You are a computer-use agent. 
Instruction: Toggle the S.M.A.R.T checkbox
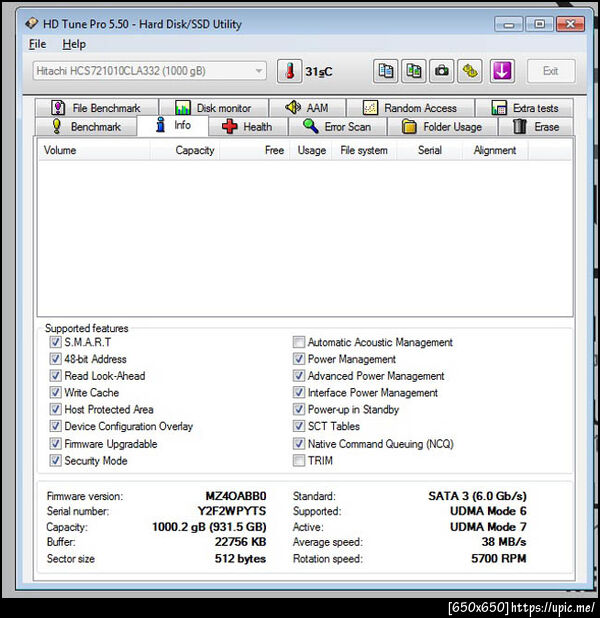tap(55, 342)
